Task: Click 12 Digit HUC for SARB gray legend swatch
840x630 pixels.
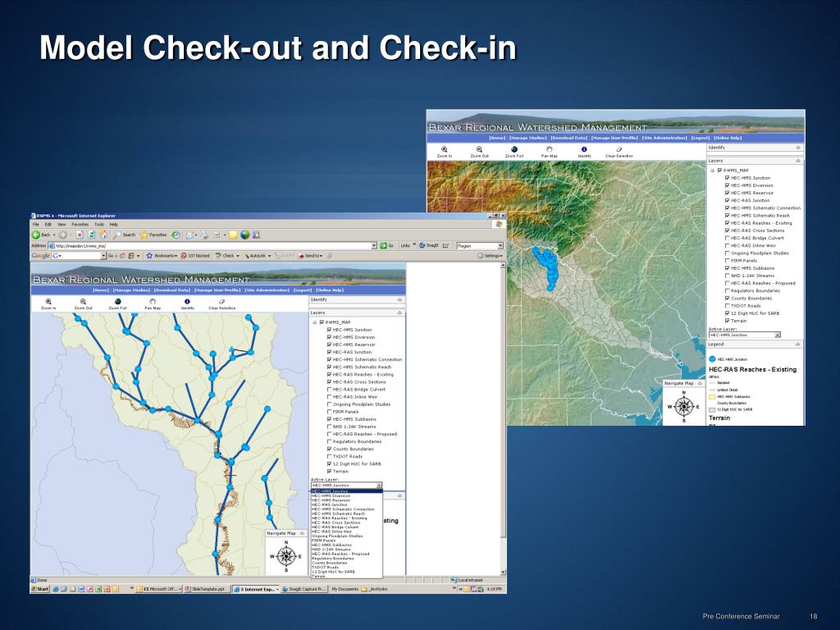Action: 712,409
